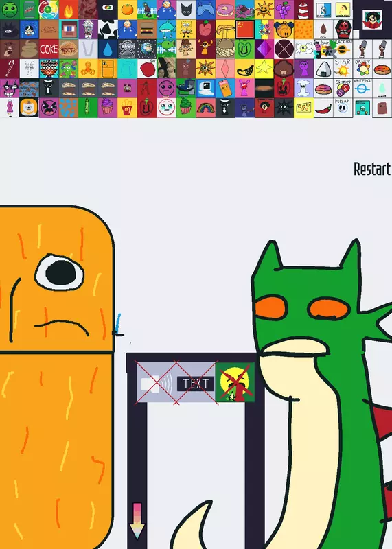Choose the rainbow icon

pyautogui.click(x=206, y=108)
